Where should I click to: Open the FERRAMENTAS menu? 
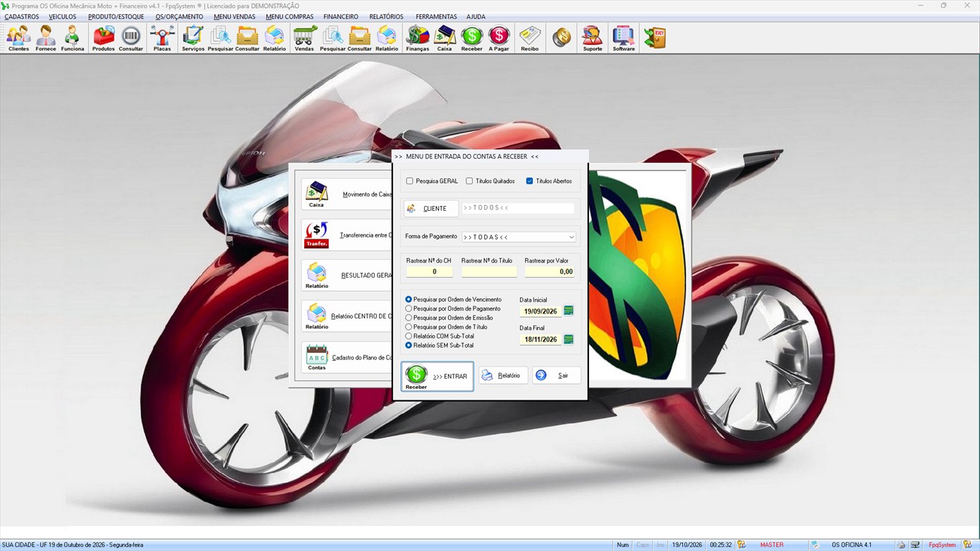click(x=436, y=17)
